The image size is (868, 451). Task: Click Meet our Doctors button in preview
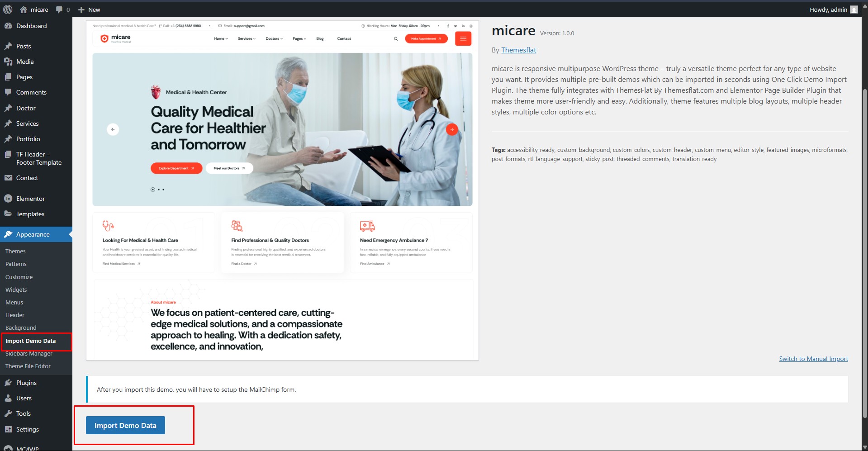point(229,168)
